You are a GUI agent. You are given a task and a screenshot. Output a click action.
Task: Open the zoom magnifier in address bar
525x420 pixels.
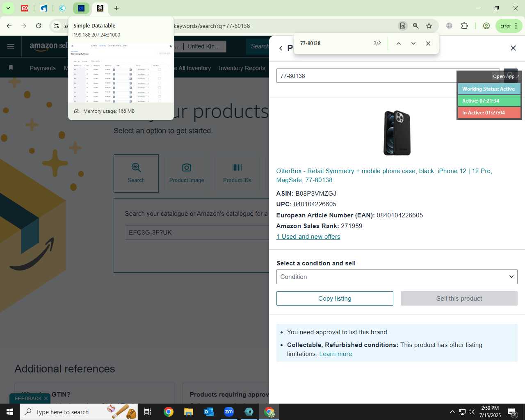coord(416,26)
